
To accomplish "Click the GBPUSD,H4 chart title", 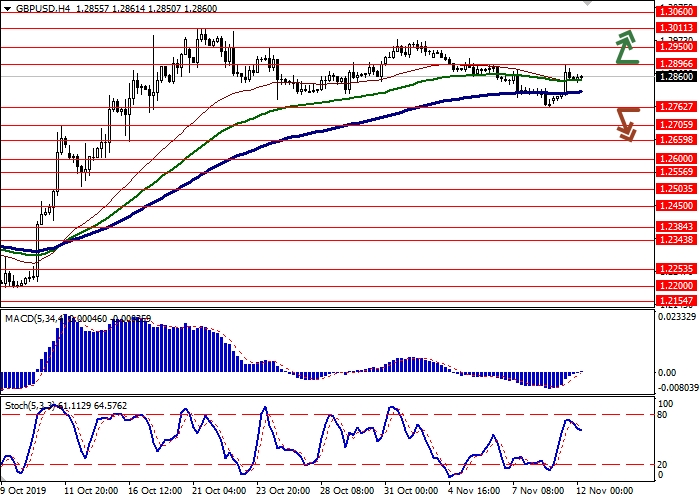I will coord(46,7).
